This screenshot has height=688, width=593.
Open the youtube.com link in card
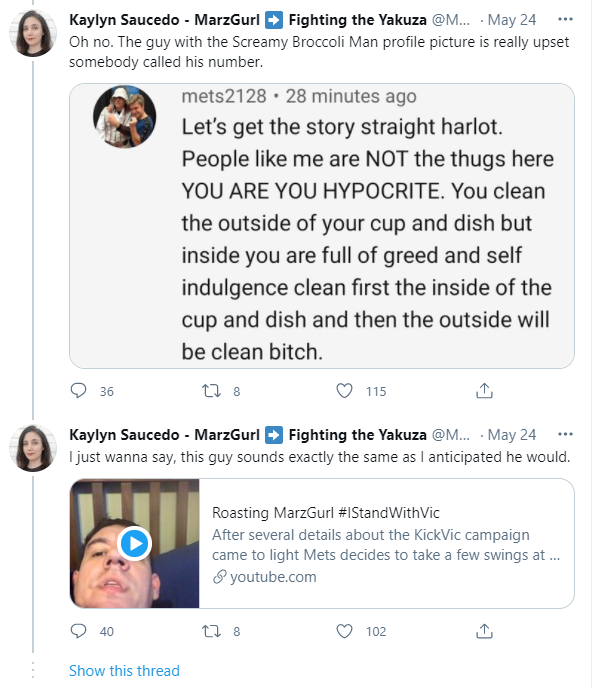(265, 577)
